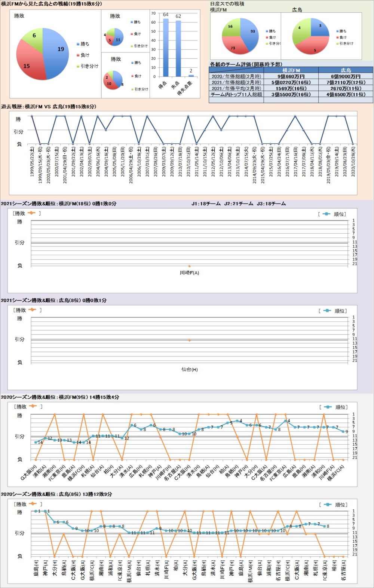The width and height of the screenshot is (374, 588).
Task: Click the 川崎F(A) label in 2021 横浜FM chart
Action: [190, 273]
